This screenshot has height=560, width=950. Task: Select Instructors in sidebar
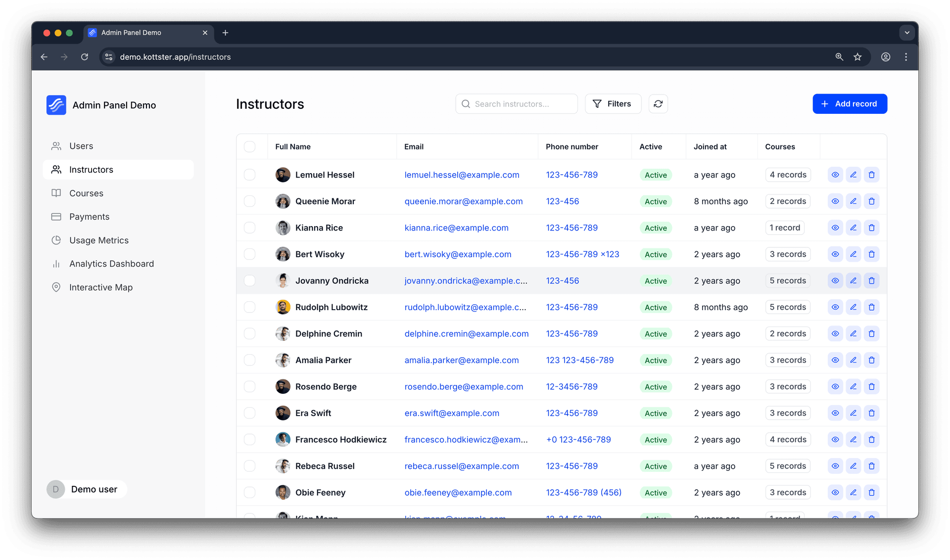(118, 170)
